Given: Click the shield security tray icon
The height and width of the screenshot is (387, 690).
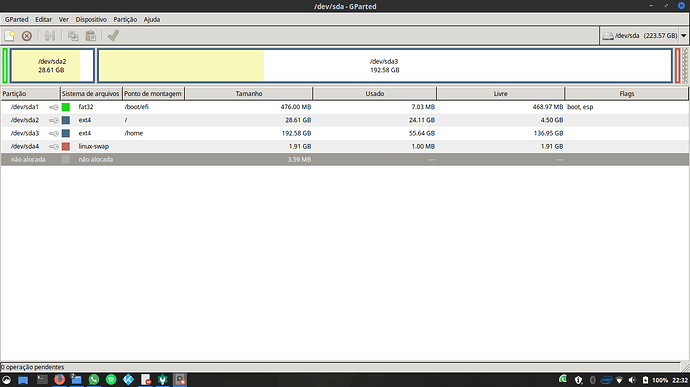Looking at the screenshot, I should [578, 380].
